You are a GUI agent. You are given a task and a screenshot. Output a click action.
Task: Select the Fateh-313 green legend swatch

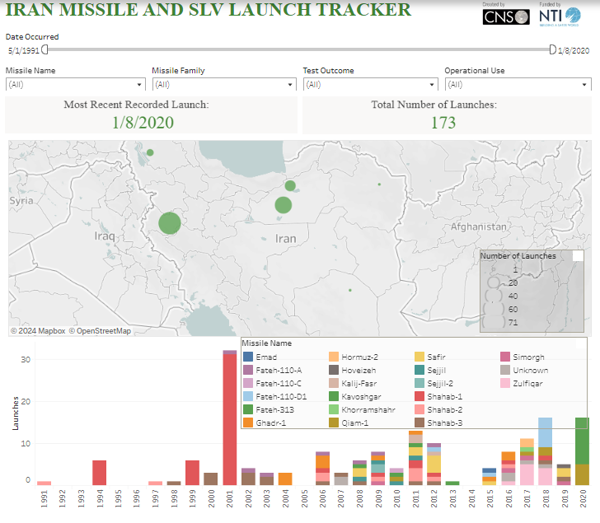click(248, 409)
